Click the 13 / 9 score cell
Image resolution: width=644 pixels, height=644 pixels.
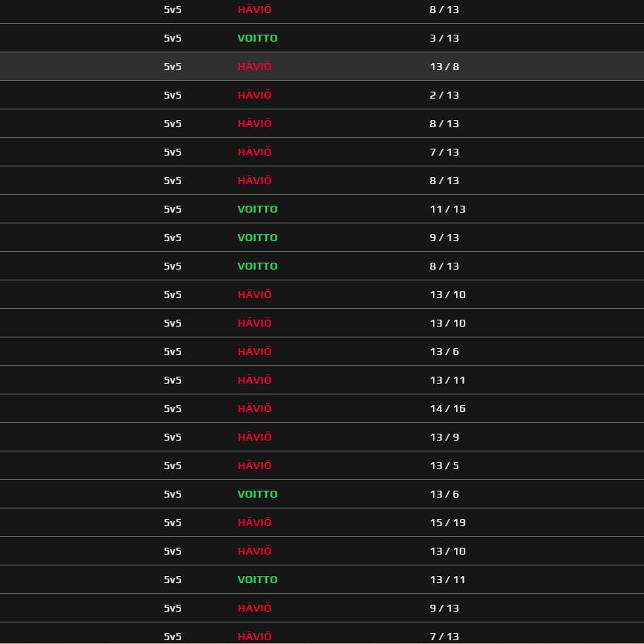[444, 438]
